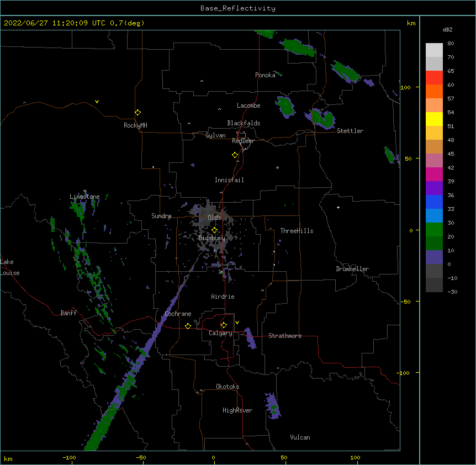Image resolution: width=476 pixels, height=465 pixels.
Task: Click the dBZ legend heading
Action: [x=447, y=29]
